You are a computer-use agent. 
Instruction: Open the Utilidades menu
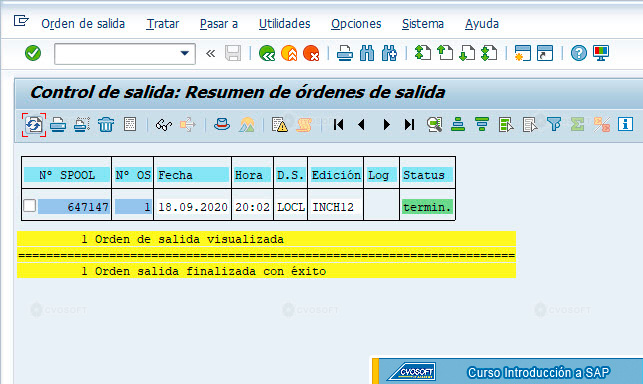[x=284, y=24]
